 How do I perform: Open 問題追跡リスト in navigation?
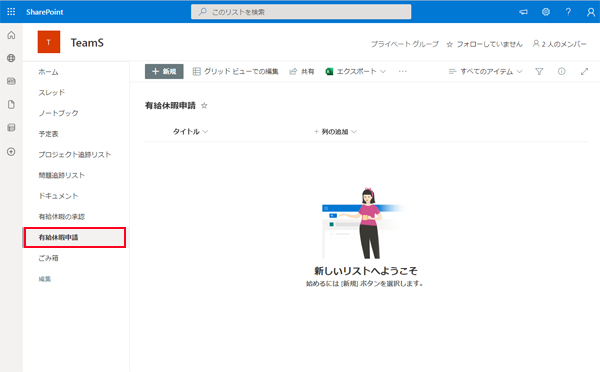pyautogui.click(x=61, y=175)
